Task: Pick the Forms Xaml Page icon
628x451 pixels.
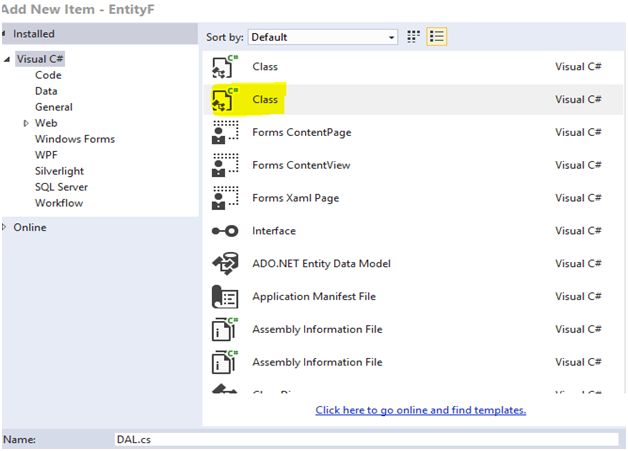Action: 225,198
